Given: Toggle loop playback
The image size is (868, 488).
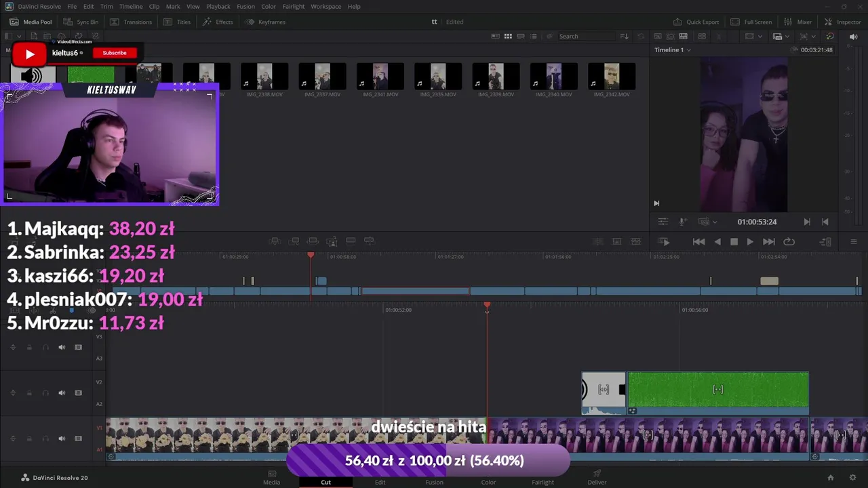Looking at the screenshot, I should tap(789, 241).
